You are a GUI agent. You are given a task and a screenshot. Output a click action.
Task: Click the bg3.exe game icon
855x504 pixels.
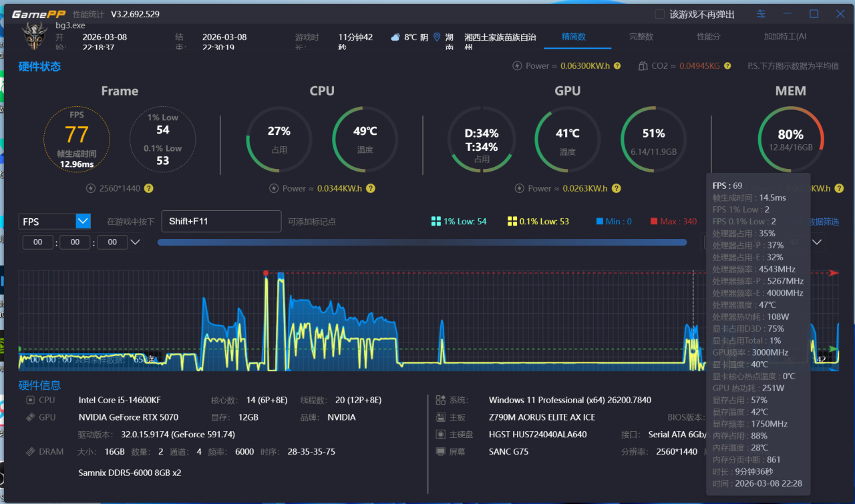35,37
